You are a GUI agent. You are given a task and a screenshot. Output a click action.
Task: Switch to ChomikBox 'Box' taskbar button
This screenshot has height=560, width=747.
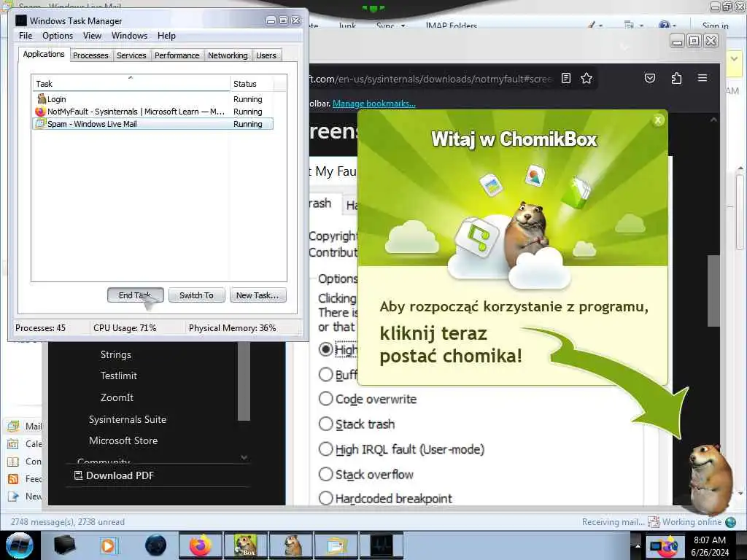tap(246, 545)
